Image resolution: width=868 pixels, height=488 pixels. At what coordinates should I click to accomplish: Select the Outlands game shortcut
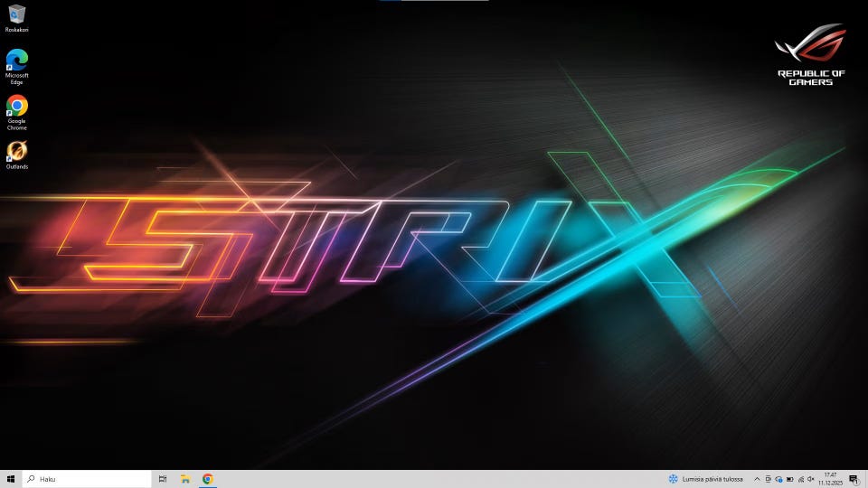(16, 152)
